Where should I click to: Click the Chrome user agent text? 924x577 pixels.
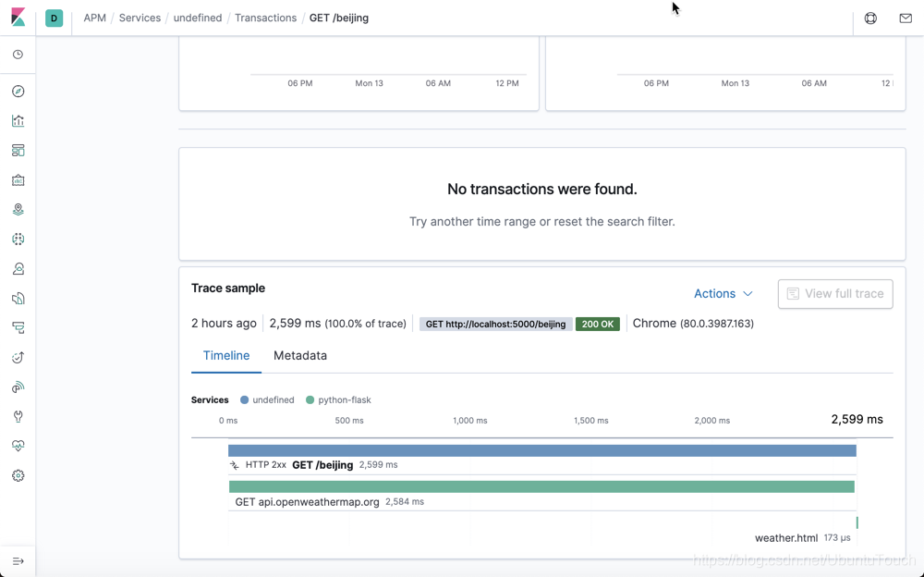click(x=693, y=324)
